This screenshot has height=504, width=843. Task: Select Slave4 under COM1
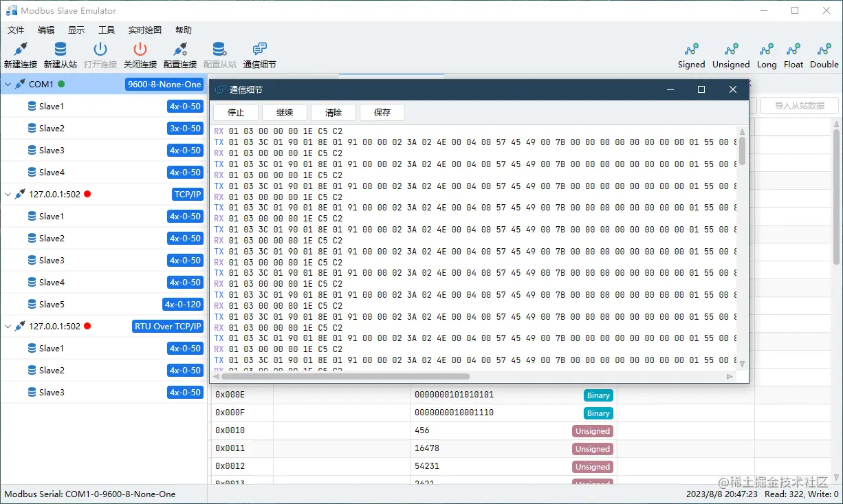click(104, 172)
